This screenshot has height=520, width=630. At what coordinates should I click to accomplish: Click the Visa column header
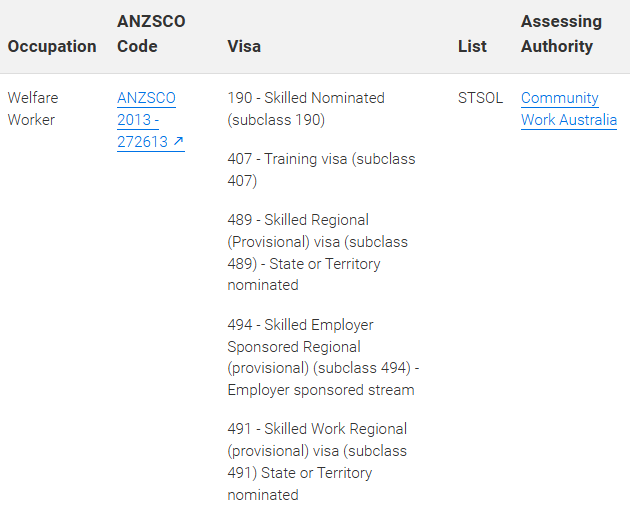click(x=244, y=46)
